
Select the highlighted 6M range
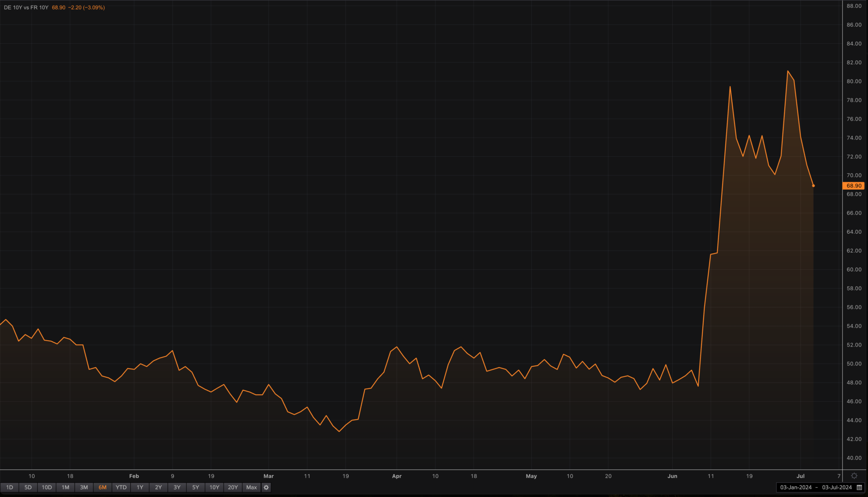(x=103, y=487)
